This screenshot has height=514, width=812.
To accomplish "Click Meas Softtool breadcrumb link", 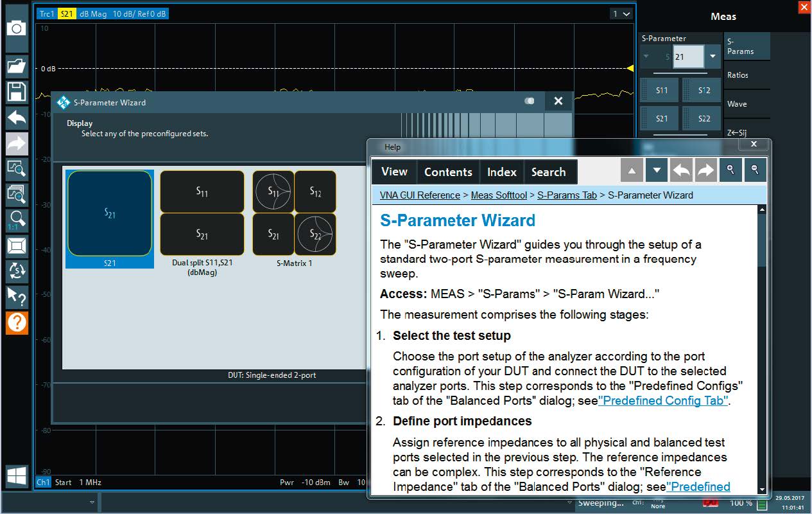I will [499, 195].
